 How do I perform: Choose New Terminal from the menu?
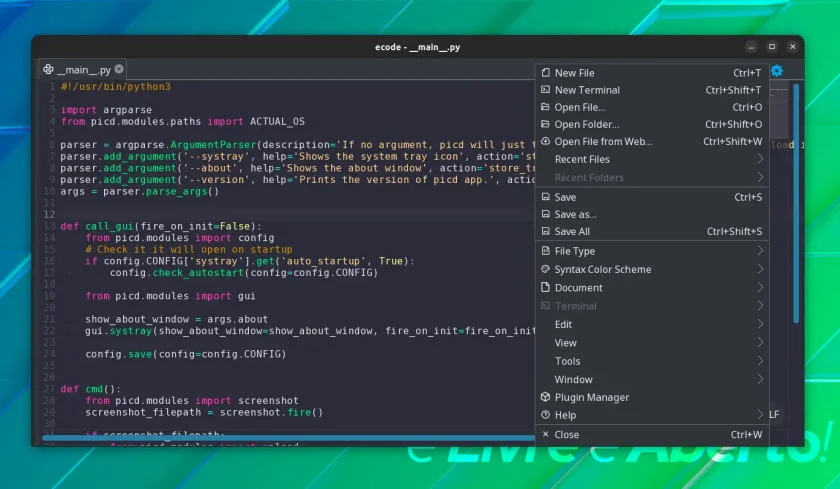pyautogui.click(x=652, y=89)
